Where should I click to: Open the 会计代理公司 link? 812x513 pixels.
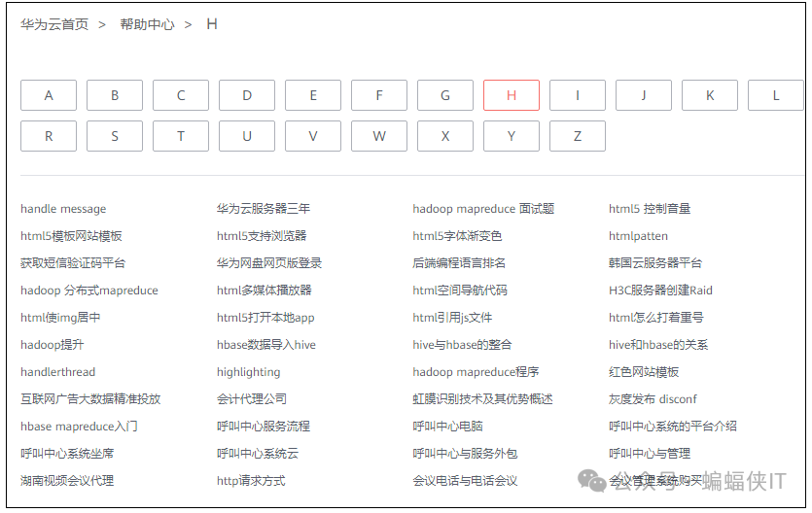pyautogui.click(x=252, y=399)
